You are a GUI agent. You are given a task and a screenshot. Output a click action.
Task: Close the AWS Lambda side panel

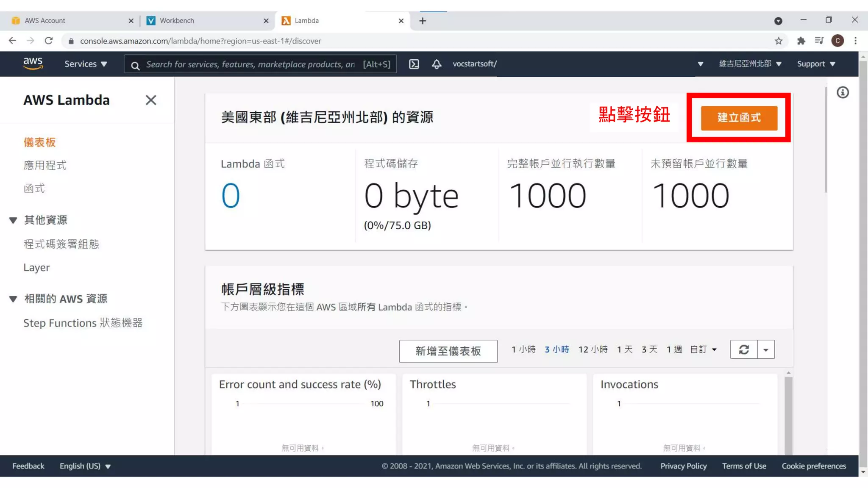pyautogui.click(x=151, y=100)
